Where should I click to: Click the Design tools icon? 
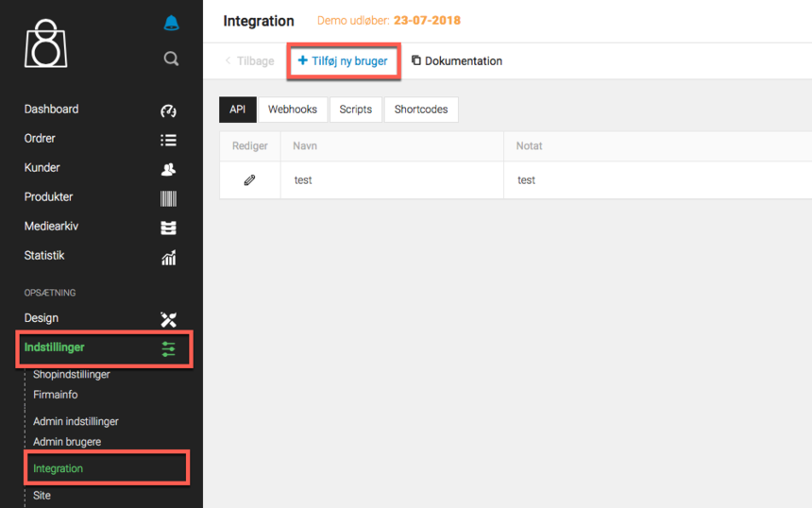(168, 319)
